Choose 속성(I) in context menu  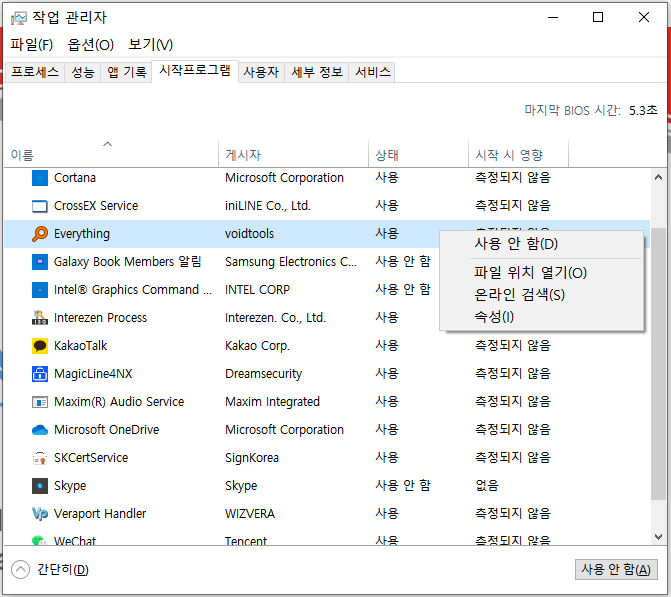click(541, 317)
